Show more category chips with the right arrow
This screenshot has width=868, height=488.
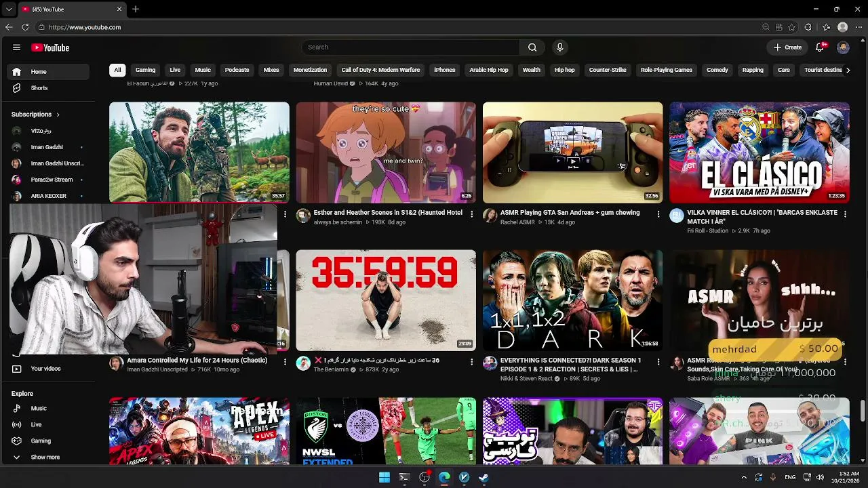coord(848,70)
